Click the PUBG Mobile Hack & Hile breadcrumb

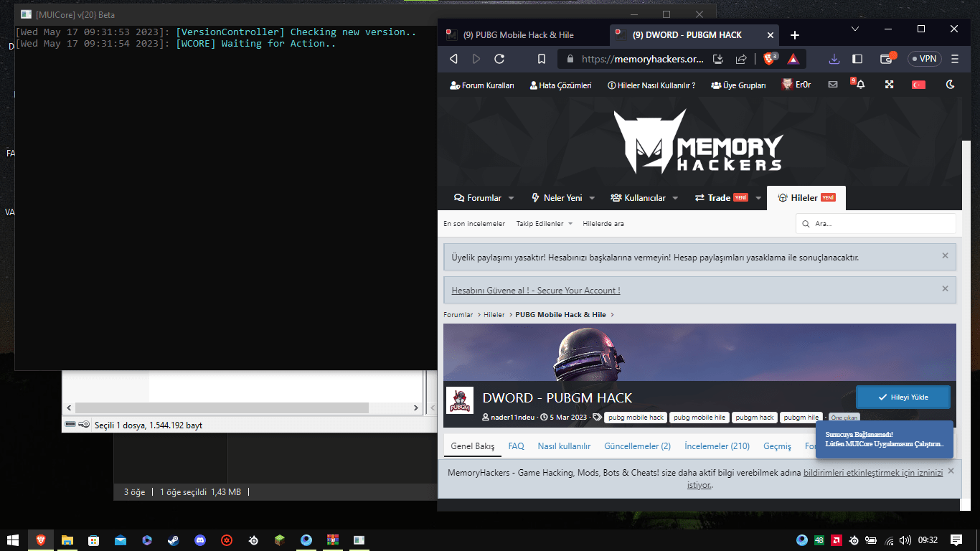560,315
